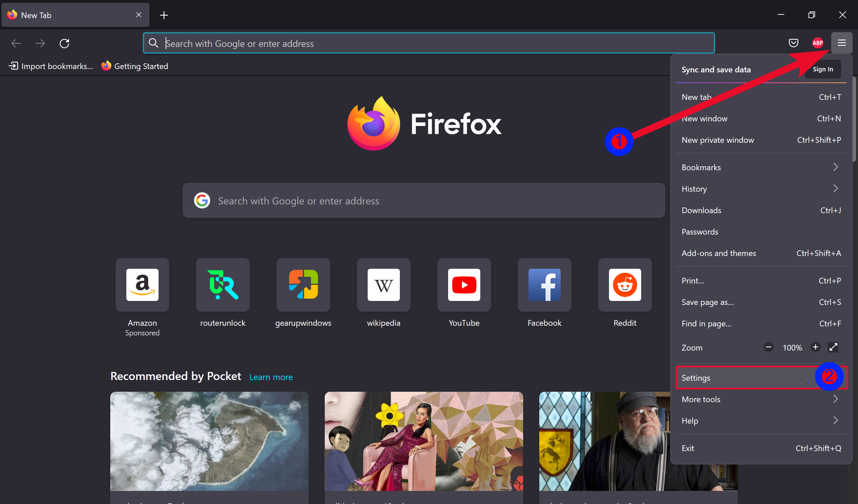Open a new tab with plus button
This screenshot has width=858, height=504.
point(164,15)
